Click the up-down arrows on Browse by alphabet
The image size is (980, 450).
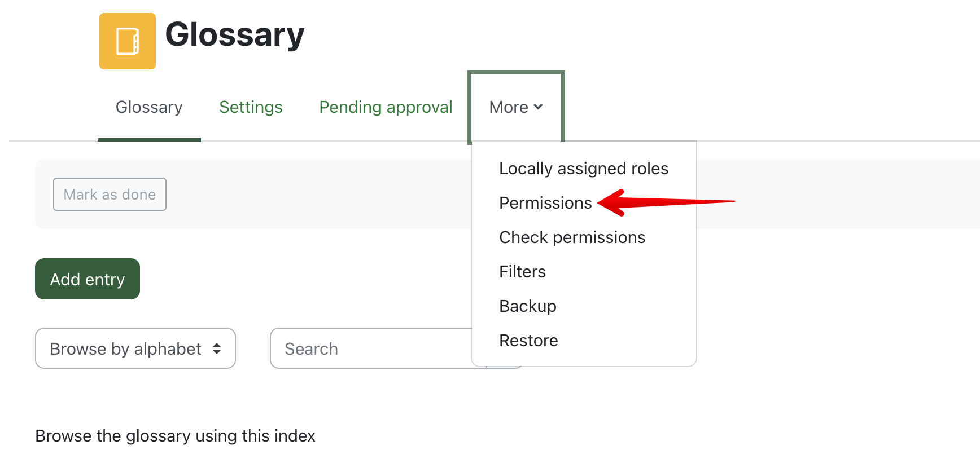coord(217,349)
